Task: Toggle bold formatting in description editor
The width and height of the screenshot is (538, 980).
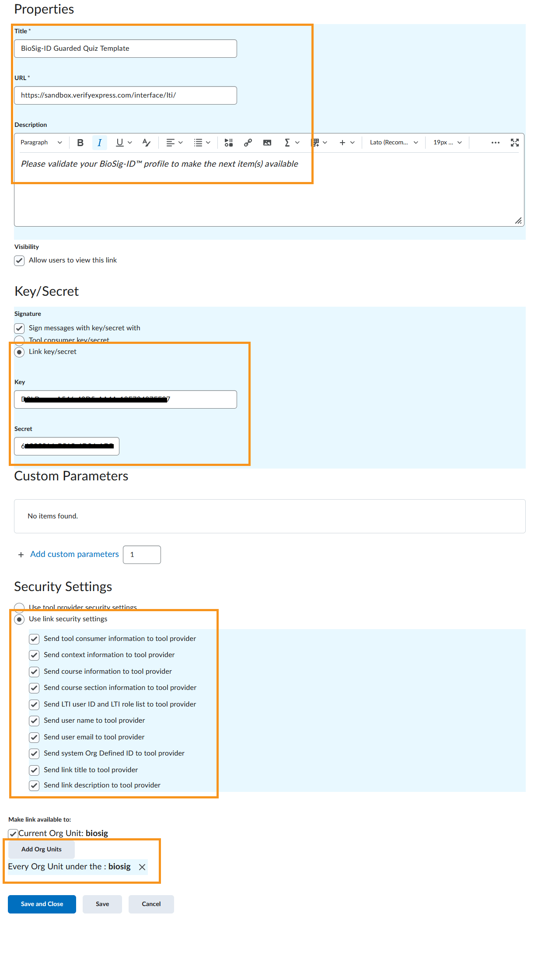Action: [x=80, y=143]
